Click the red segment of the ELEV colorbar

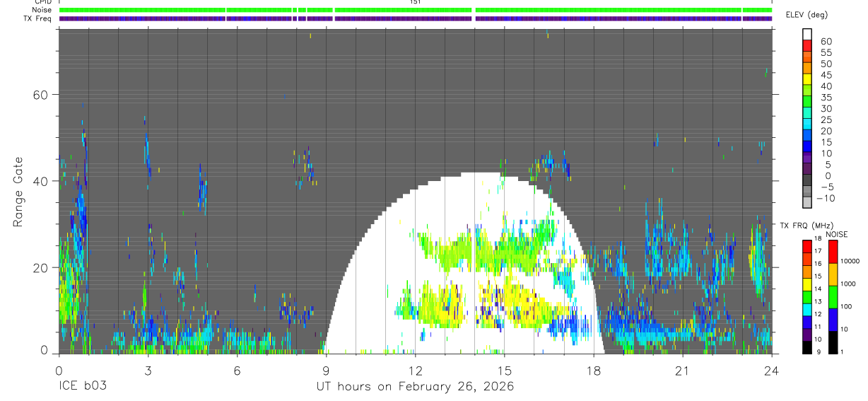click(x=808, y=45)
